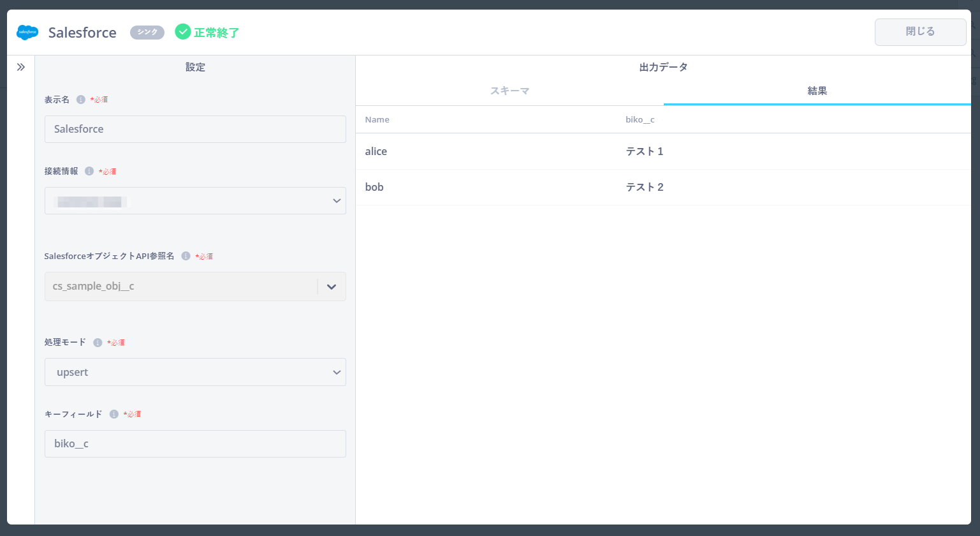Click info icon next to 接続情報
Image resolution: width=980 pixels, height=536 pixels.
point(89,171)
